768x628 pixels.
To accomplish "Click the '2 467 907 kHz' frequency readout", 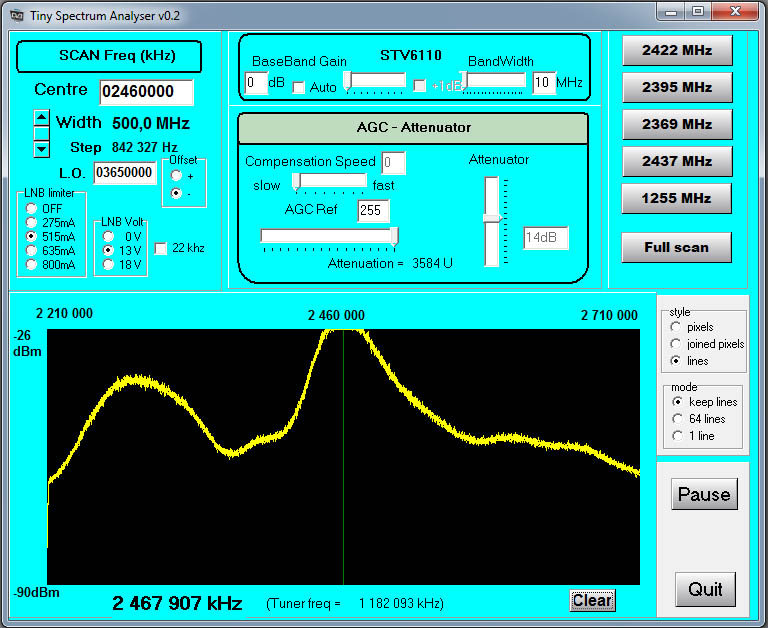I will (x=177, y=604).
